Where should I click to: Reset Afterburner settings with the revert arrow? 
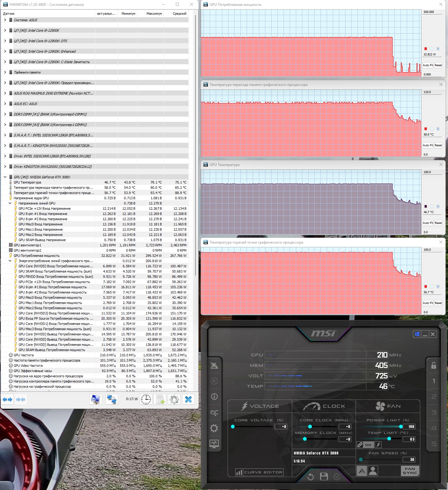tap(310, 477)
